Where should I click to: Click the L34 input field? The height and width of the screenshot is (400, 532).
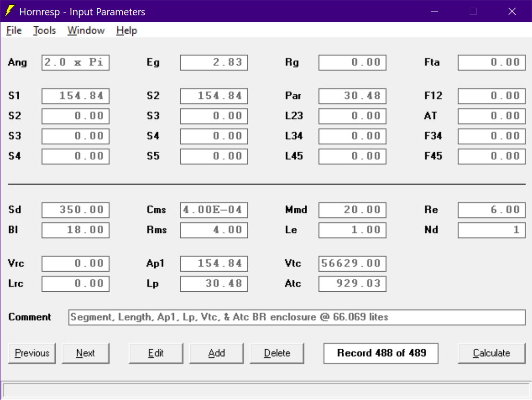click(x=352, y=136)
